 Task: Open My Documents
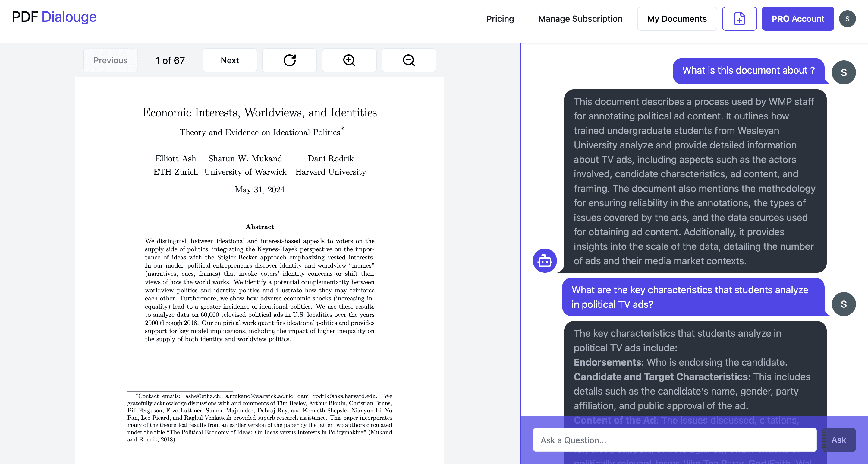tap(677, 18)
